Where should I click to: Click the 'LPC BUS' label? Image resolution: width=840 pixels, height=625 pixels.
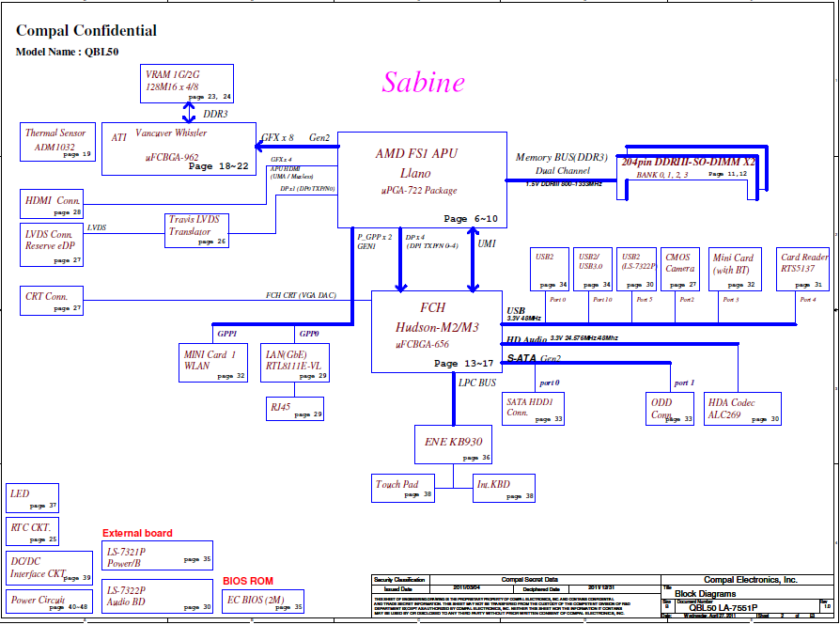[477, 383]
